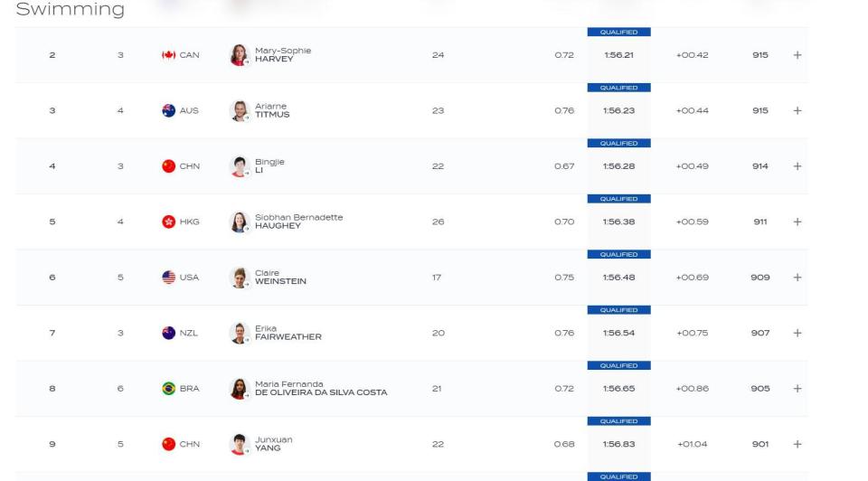
Task: Expand Junxuan Yang row plus icon
Action: [797, 444]
